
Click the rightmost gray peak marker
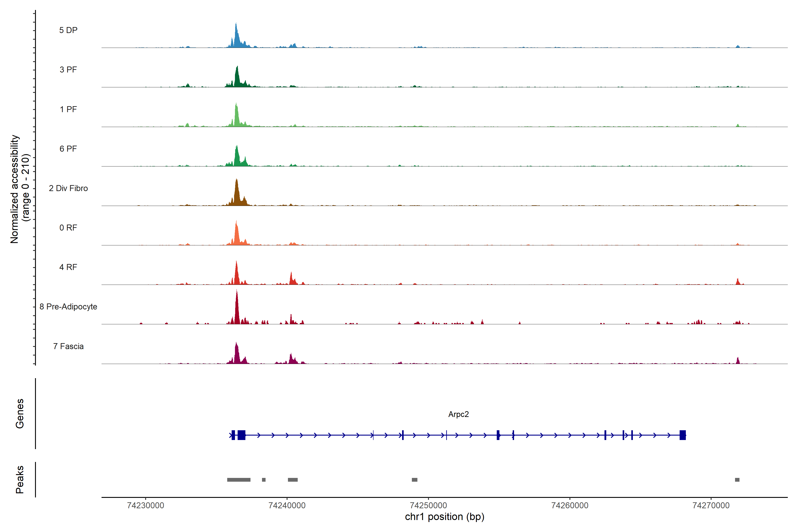pos(737,480)
